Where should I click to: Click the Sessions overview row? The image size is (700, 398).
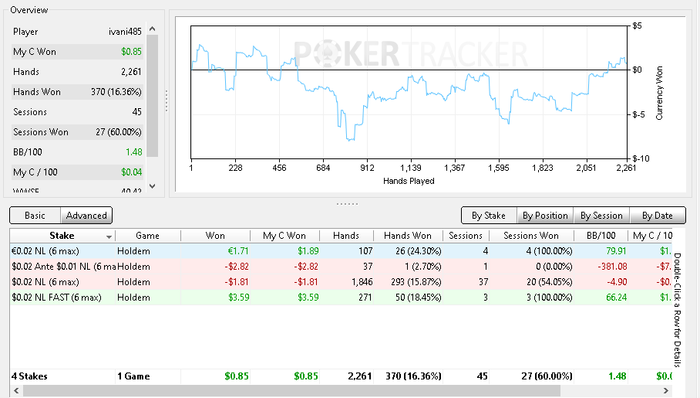click(77, 112)
